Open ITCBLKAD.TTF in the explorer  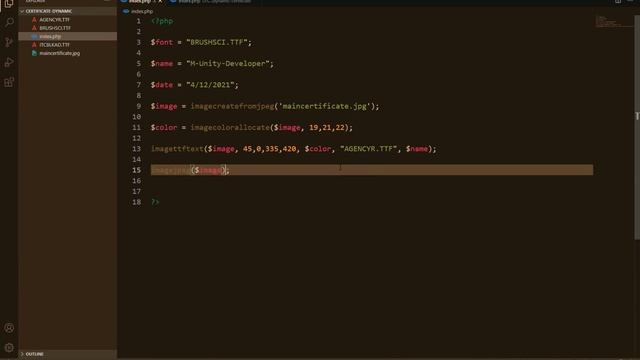(54, 45)
